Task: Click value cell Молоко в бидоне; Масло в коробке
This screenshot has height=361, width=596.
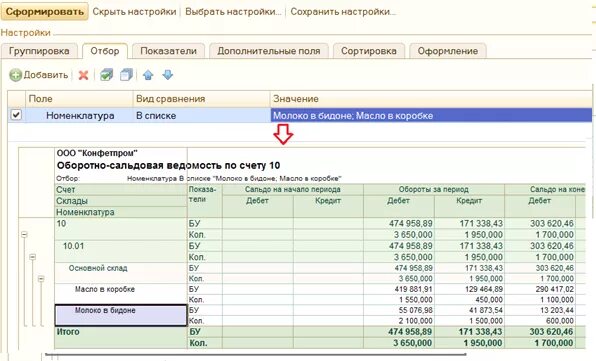Action: click(x=431, y=116)
